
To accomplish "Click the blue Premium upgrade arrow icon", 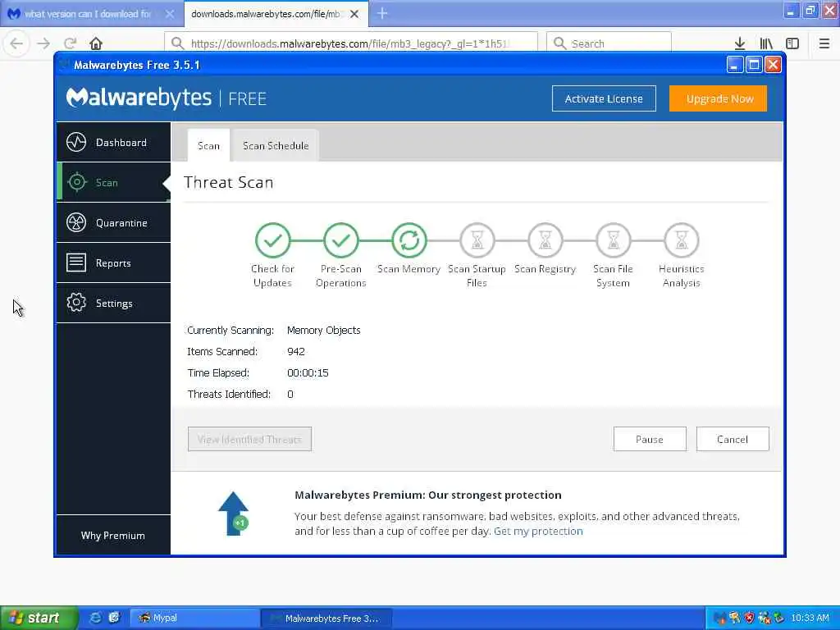I will [234, 514].
